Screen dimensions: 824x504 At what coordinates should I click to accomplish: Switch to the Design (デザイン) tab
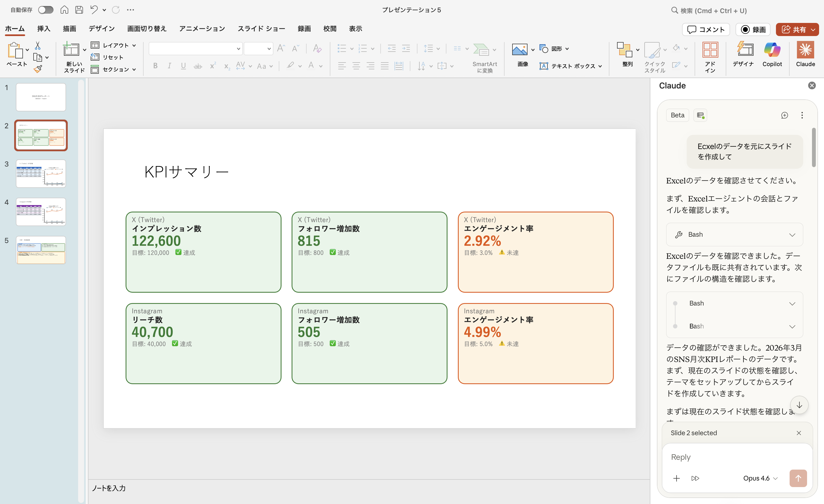pyautogui.click(x=101, y=28)
